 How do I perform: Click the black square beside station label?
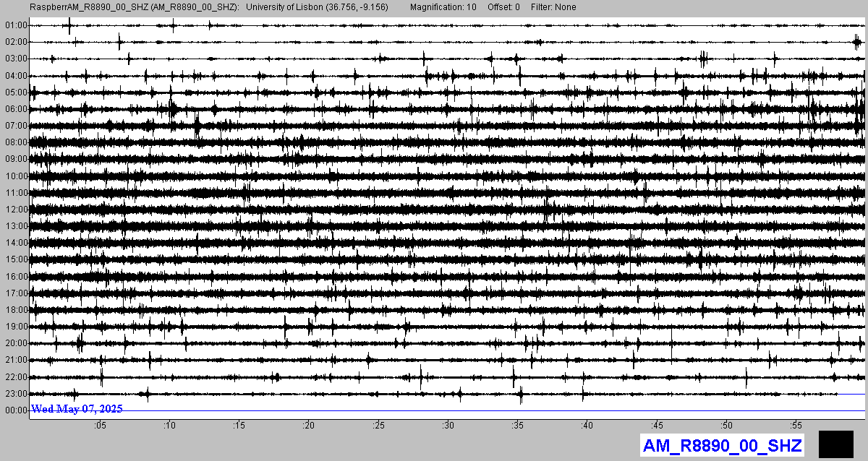836,444
